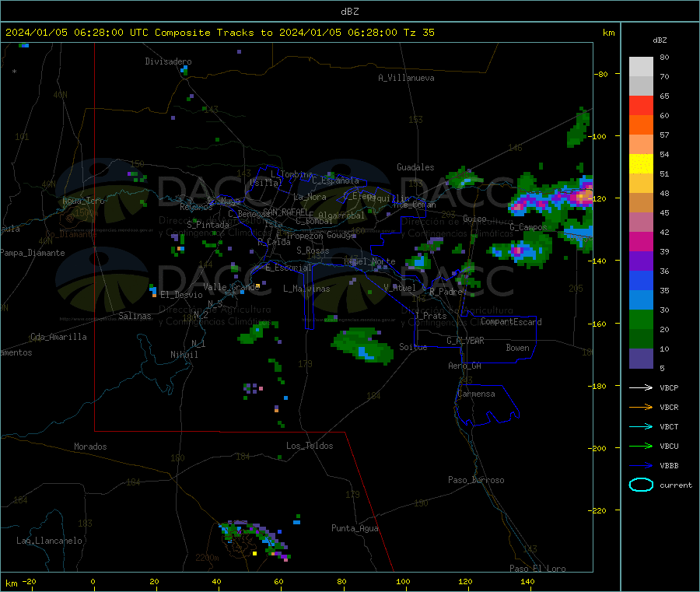Image resolution: width=700 pixels, height=592 pixels.
Task: Click the A_Villanueva map label
Action: 406,78
